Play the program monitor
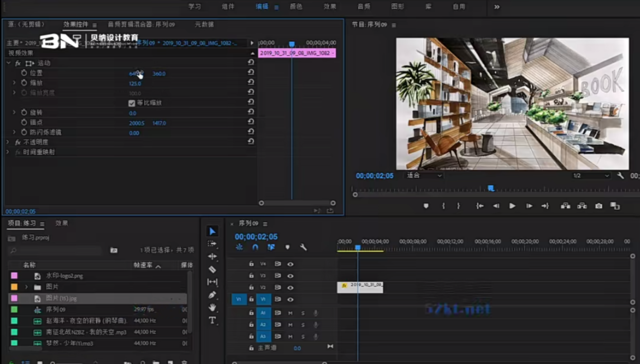Screen dimensions: 640x364 [512, 206]
